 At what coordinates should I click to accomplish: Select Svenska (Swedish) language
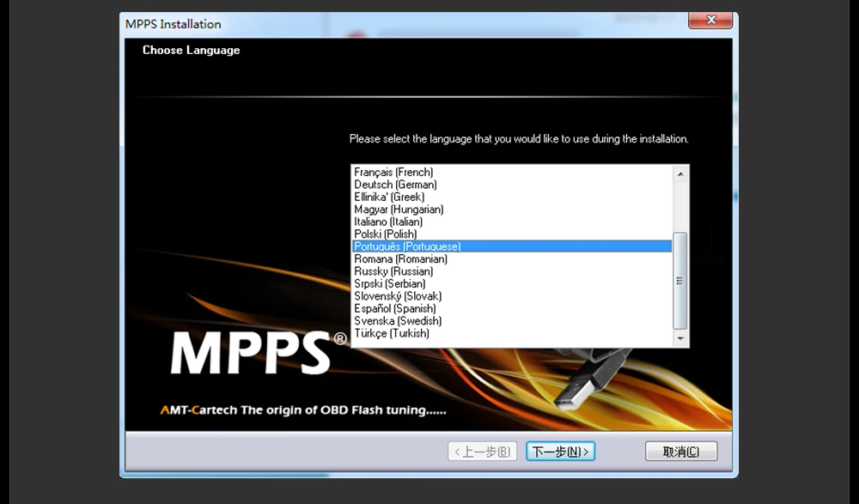512,321
